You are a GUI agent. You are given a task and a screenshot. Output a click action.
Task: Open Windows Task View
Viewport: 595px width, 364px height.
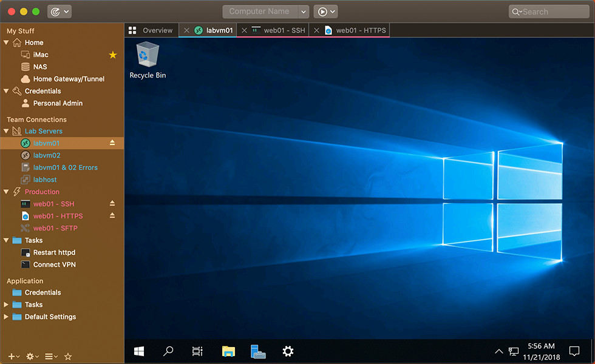click(x=197, y=351)
